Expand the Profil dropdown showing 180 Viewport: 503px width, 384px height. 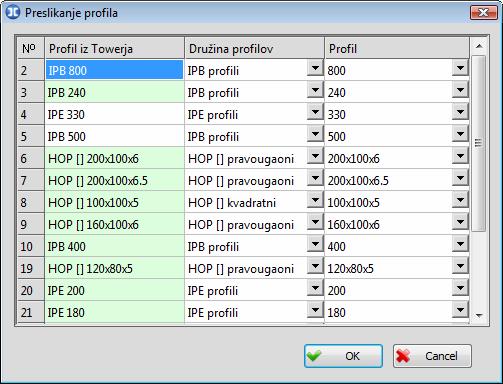coord(460,310)
